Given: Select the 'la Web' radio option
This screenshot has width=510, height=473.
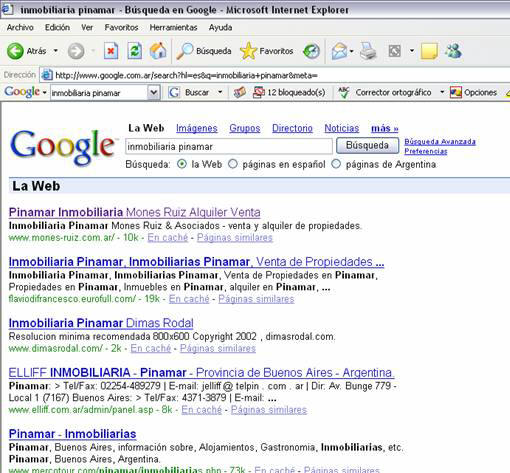Looking at the screenshot, I should (182, 164).
